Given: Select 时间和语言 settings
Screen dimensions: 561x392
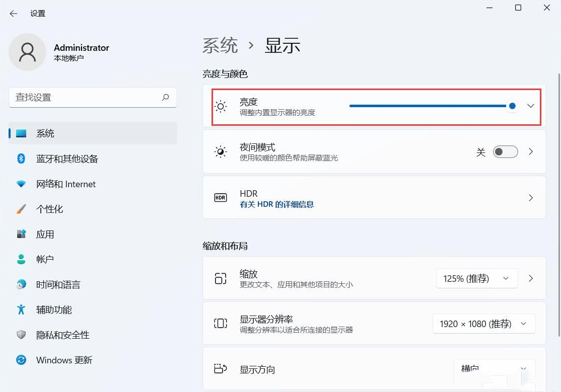Looking at the screenshot, I should tap(63, 284).
